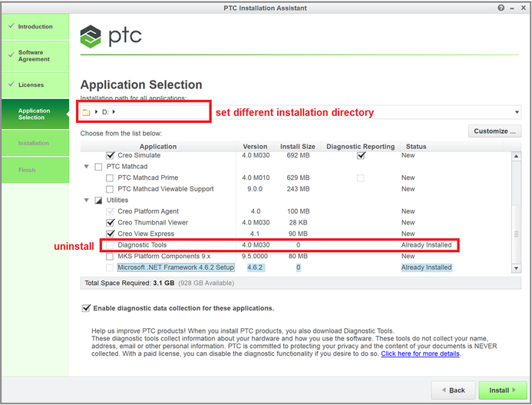This screenshot has width=532, height=405.
Task: Go to the Licenses step
Action: pos(35,85)
